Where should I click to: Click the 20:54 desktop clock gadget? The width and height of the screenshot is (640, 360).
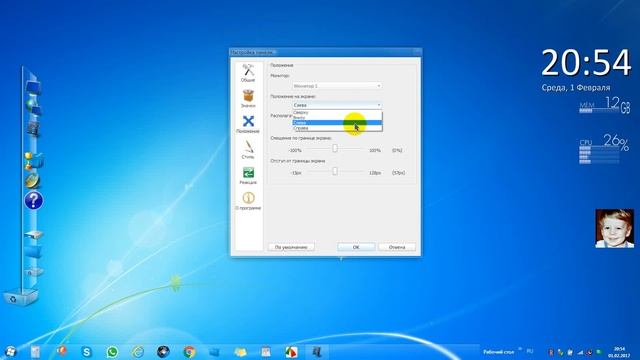pos(586,63)
